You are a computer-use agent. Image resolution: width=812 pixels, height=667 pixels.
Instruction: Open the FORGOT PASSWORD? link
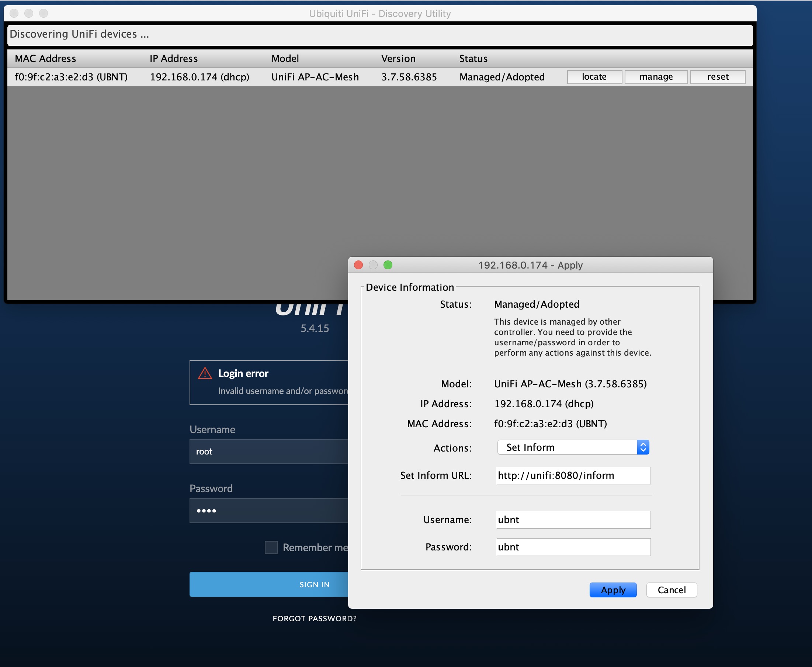click(x=314, y=619)
